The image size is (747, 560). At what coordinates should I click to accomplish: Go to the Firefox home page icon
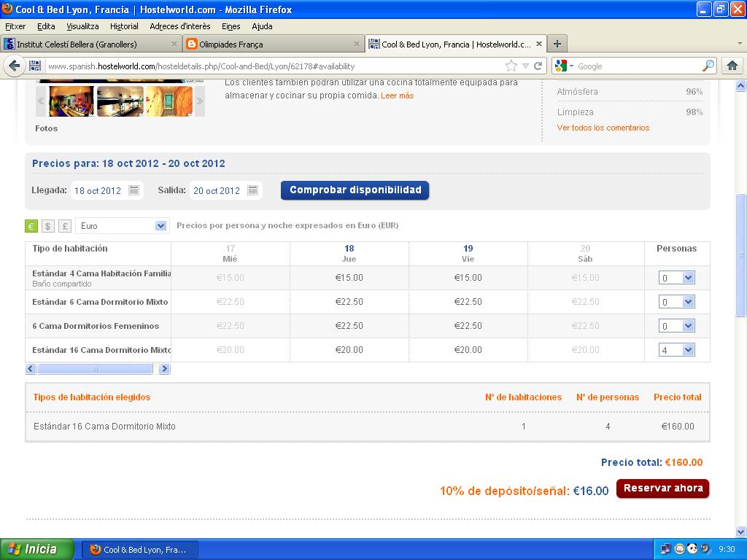pos(732,66)
